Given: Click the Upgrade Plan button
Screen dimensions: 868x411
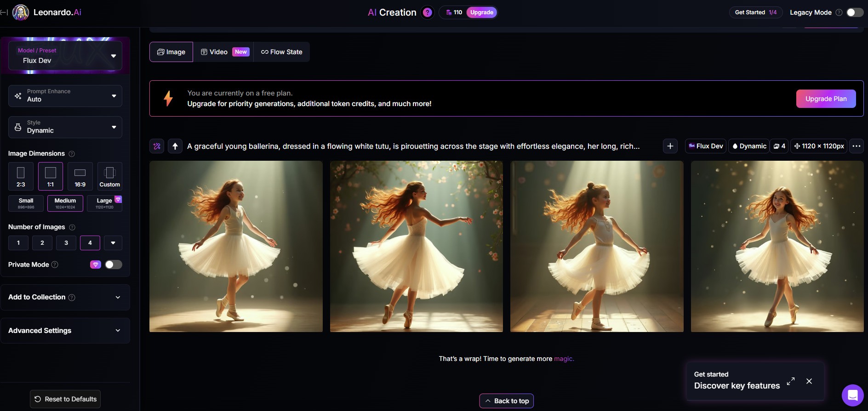Looking at the screenshot, I should click(826, 99).
